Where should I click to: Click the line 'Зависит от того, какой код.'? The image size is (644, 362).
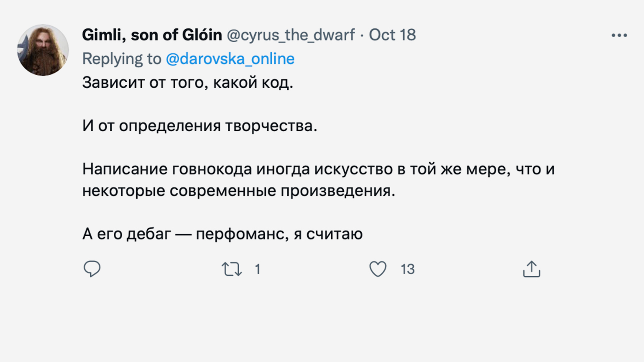coord(187,82)
